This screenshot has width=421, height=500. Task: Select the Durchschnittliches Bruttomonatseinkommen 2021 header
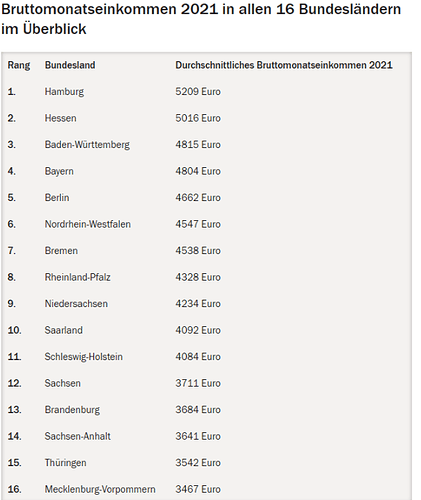pyautogui.click(x=284, y=65)
